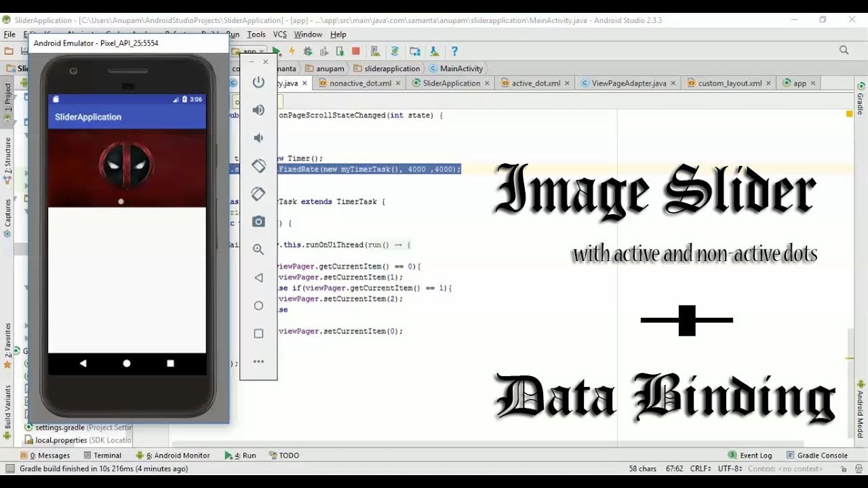This screenshot has height=488, width=868.
Task: Click the Apply Changes lightning icon
Action: point(292,52)
